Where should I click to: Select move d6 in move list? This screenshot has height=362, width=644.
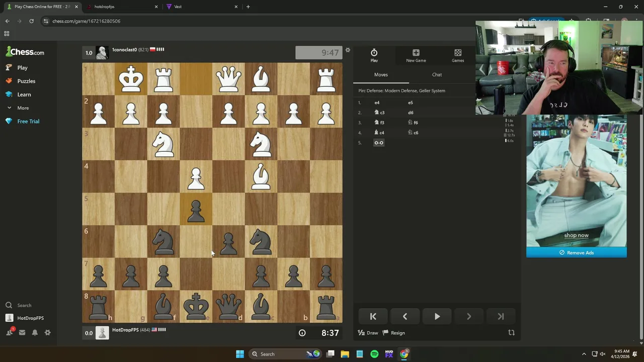(x=411, y=113)
